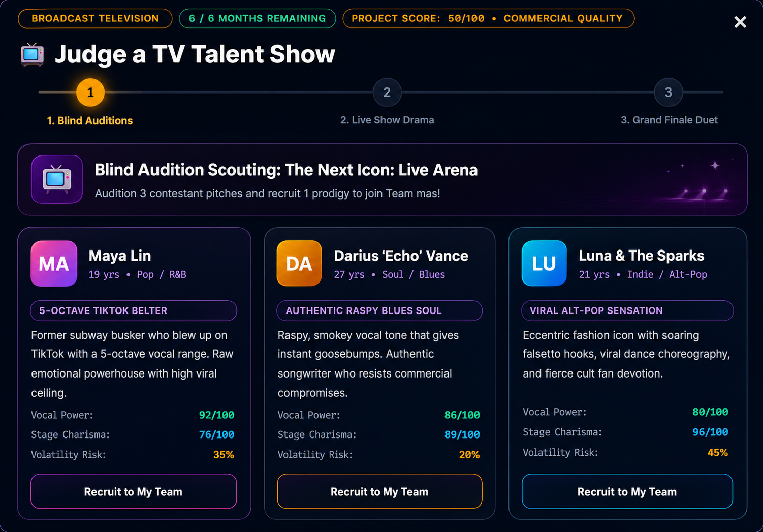Screen dimensions: 763x532
Task: Click the purple TV icon in scouting banner
Action: coord(57,179)
